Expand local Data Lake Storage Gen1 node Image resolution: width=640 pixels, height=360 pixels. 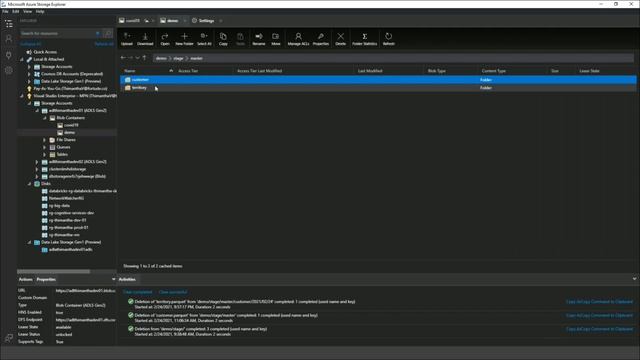(x=29, y=81)
